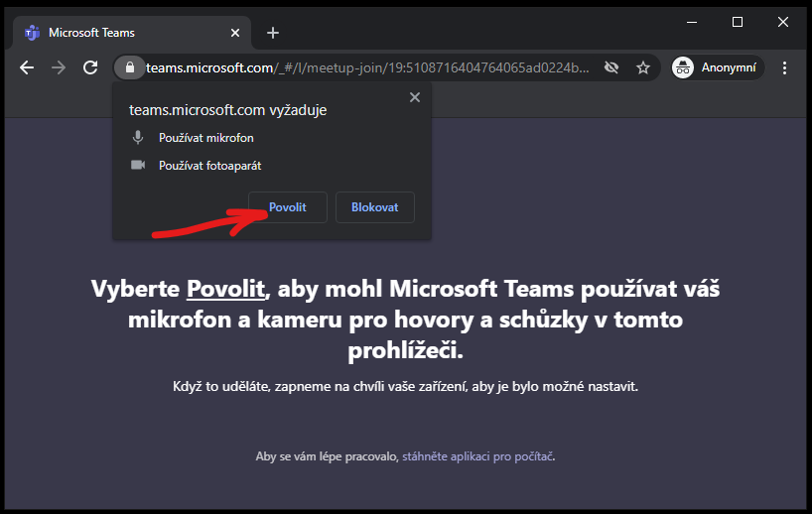
Task: Reload the Teams page
Action: 90,67
